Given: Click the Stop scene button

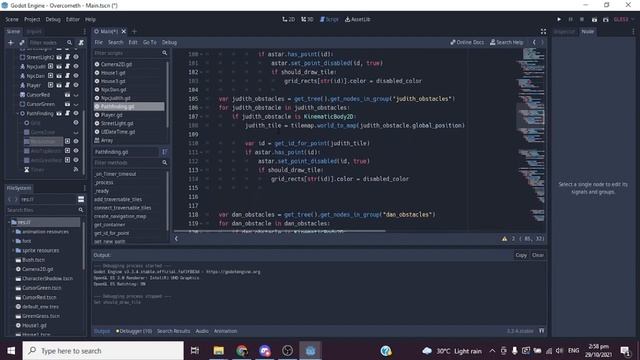Looking at the screenshot, I should pos(582,19).
